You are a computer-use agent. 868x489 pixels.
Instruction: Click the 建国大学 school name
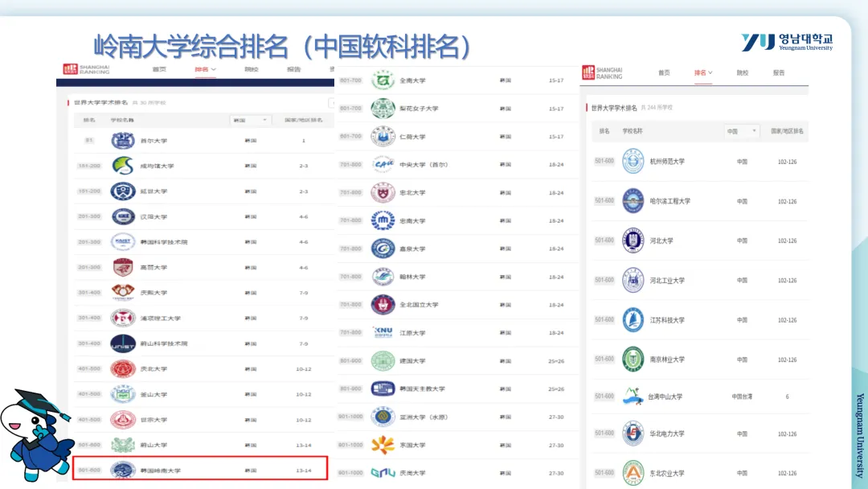(412, 360)
